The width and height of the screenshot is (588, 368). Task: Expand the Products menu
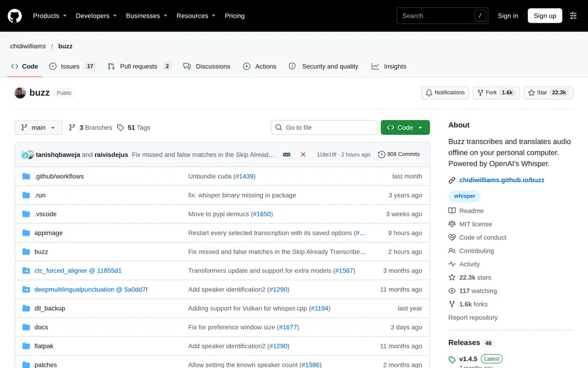(x=50, y=16)
